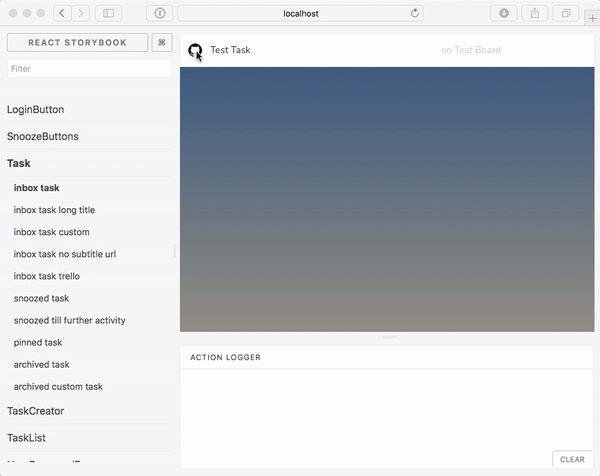600x476 pixels.
Task: Click the on Test Board subtitle link
Action: pyautogui.click(x=471, y=50)
